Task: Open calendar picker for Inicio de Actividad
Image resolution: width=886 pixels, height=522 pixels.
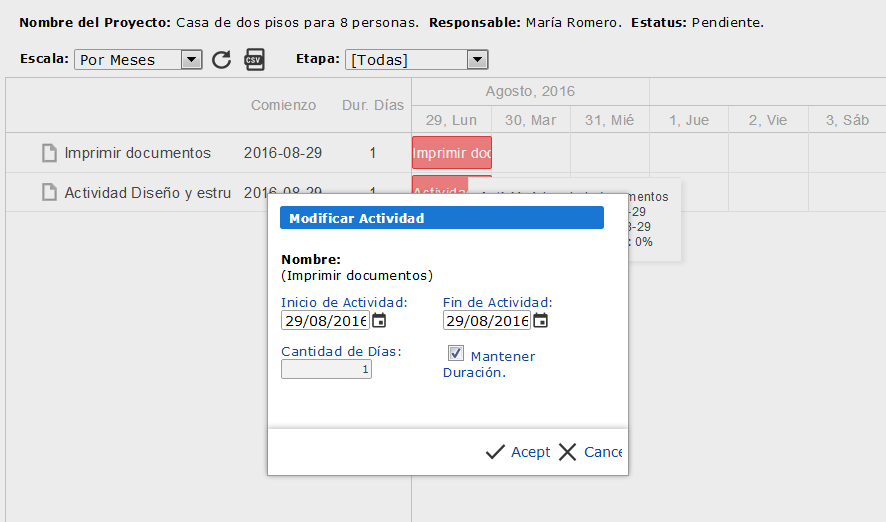Action: coord(379,321)
